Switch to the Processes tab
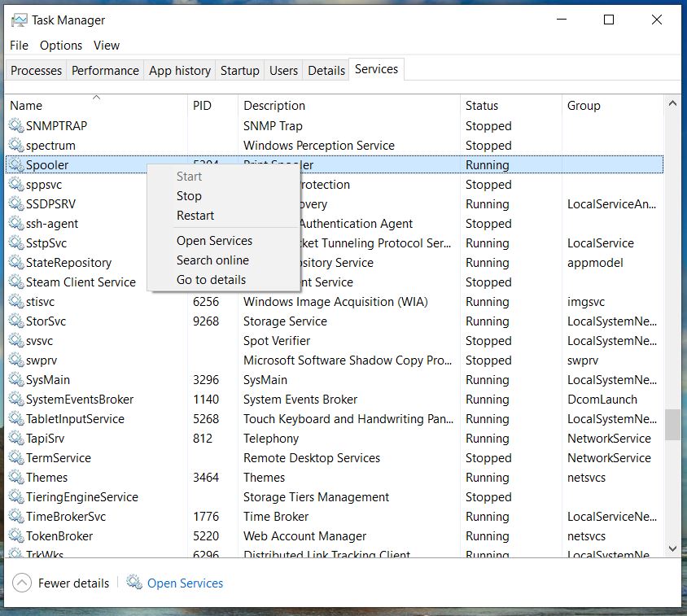Image resolution: width=687 pixels, height=616 pixels. pyautogui.click(x=36, y=71)
